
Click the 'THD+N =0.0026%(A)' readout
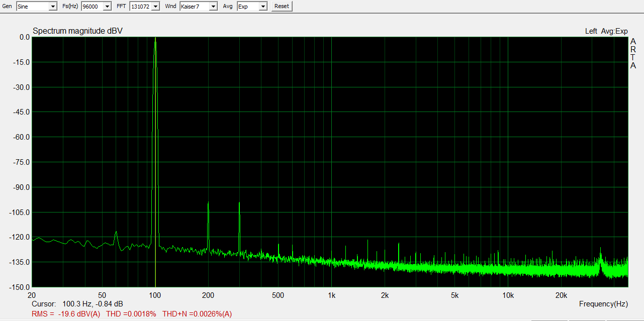click(x=197, y=314)
